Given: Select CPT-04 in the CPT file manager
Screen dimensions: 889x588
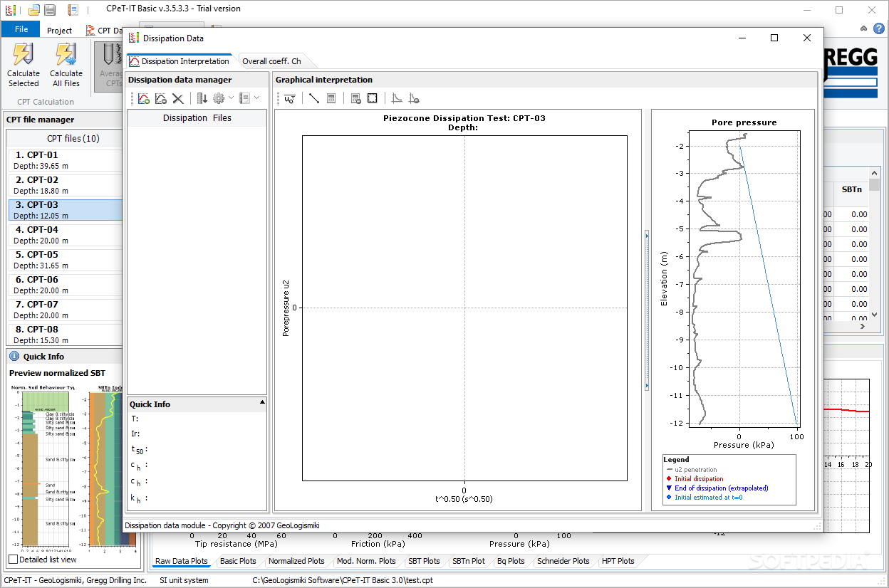Looking at the screenshot, I should (65, 235).
